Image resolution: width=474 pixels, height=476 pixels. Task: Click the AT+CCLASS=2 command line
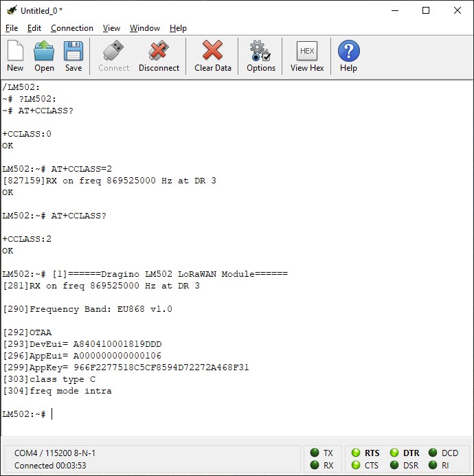coord(57,169)
